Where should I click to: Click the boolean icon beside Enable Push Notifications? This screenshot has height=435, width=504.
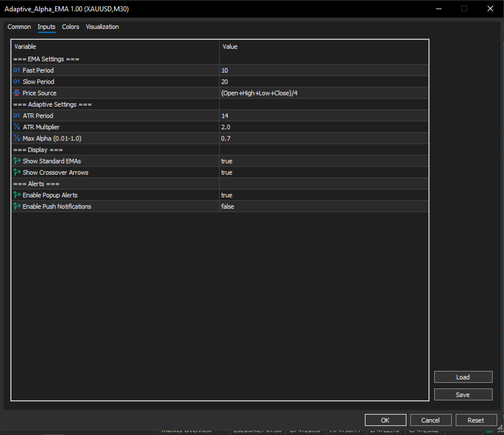click(x=16, y=206)
